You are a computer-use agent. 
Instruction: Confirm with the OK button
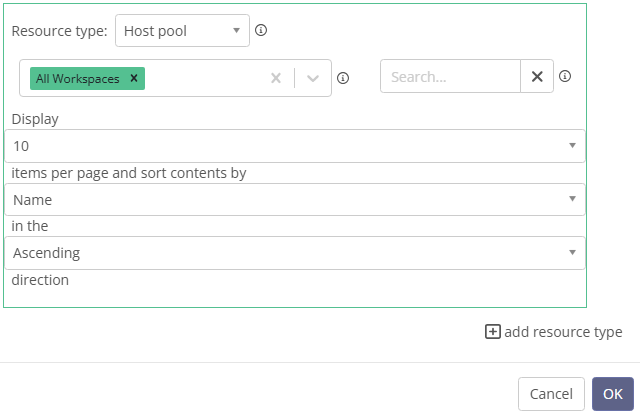point(613,394)
